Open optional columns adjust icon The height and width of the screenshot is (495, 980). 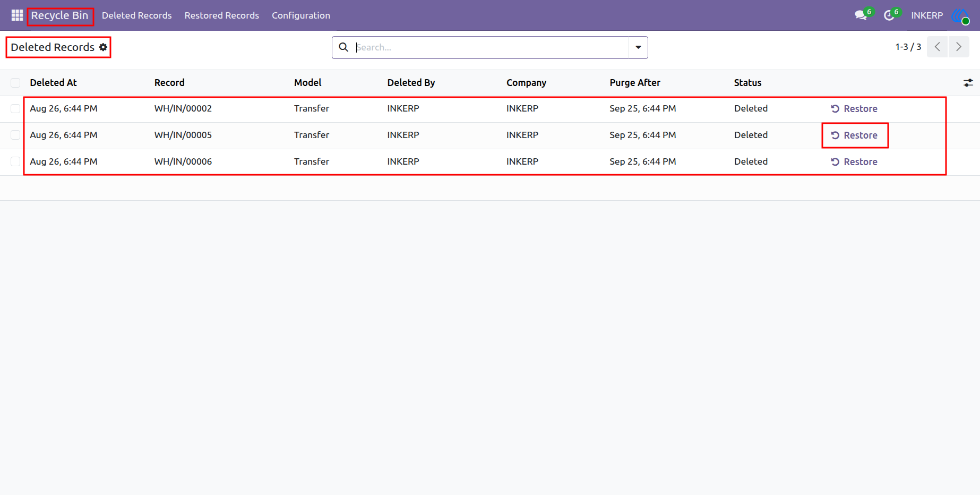968,83
